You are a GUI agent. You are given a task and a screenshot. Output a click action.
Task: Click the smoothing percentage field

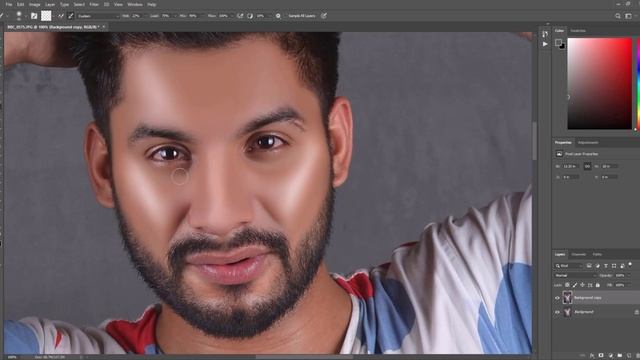tap(261, 16)
